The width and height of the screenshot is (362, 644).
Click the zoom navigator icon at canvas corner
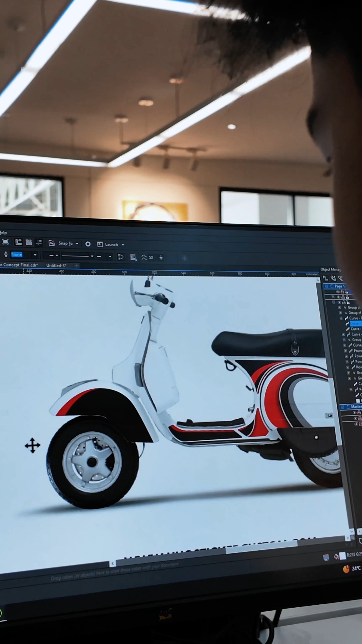pos(353,538)
